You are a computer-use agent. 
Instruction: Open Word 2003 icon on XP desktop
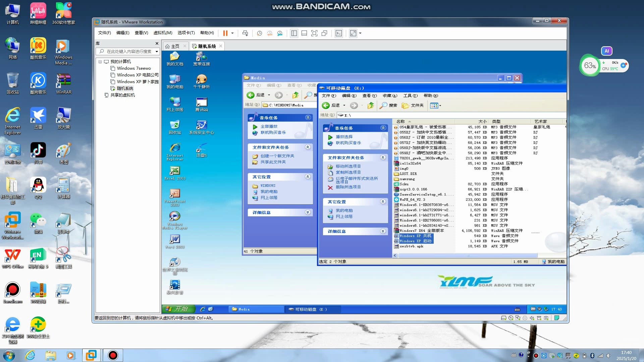(175, 241)
